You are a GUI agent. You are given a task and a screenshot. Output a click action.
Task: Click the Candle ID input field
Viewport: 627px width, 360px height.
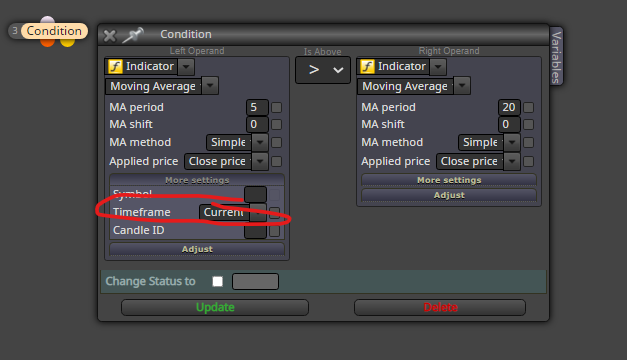(255, 231)
